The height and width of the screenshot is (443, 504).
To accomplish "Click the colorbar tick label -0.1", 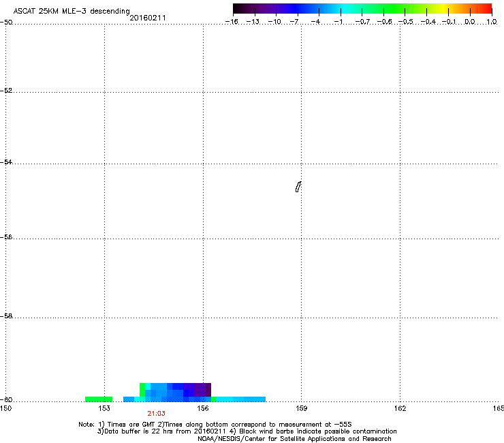I will [449, 22].
